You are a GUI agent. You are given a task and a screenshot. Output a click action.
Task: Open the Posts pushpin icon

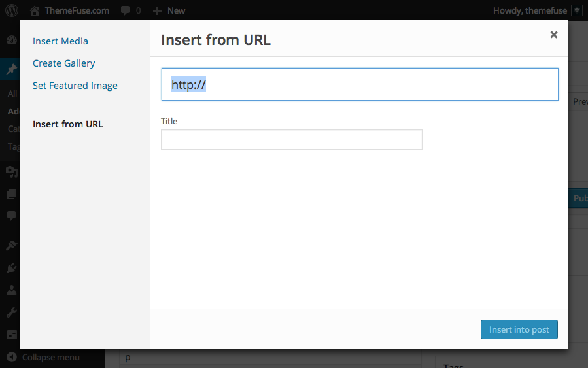12,69
